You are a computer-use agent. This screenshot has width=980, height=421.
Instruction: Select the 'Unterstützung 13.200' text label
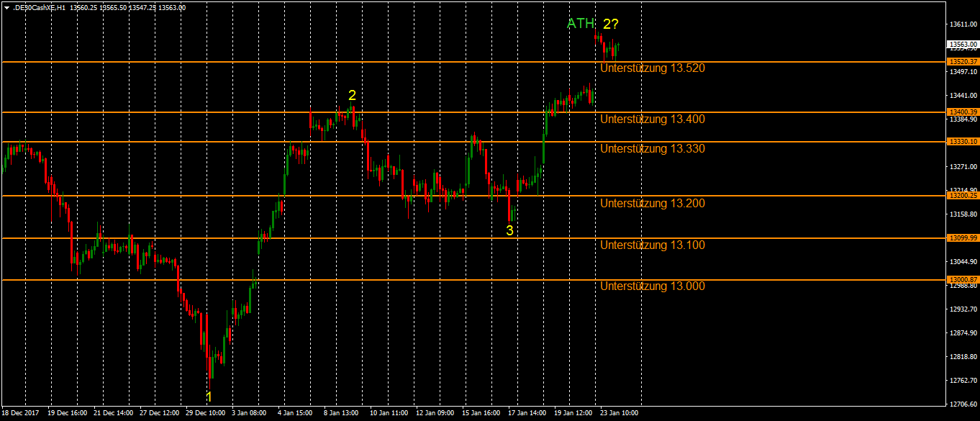(653, 204)
